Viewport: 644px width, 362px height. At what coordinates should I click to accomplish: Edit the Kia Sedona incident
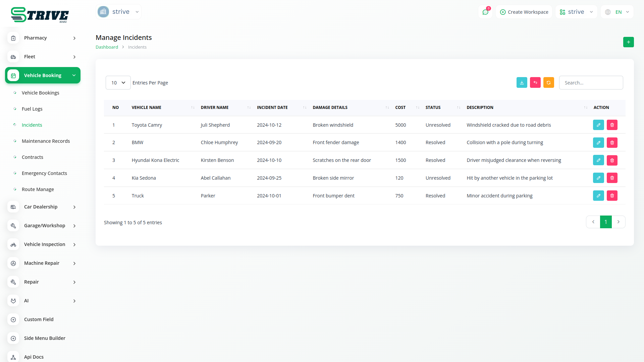coord(598,178)
